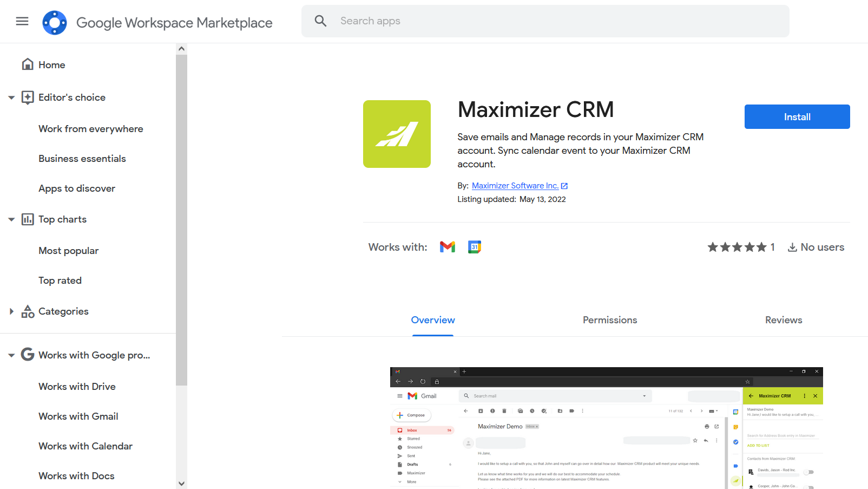
Task: Click the Home house icon
Action: [x=28, y=64]
